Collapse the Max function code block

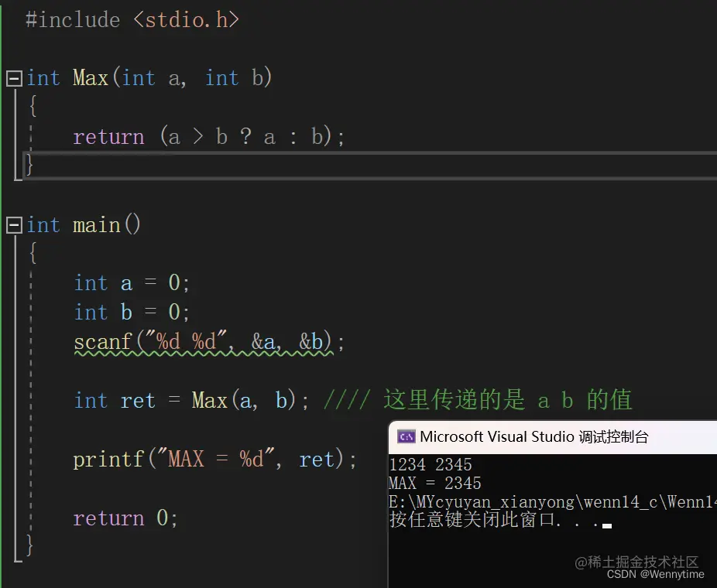pyautogui.click(x=14, y=79)
